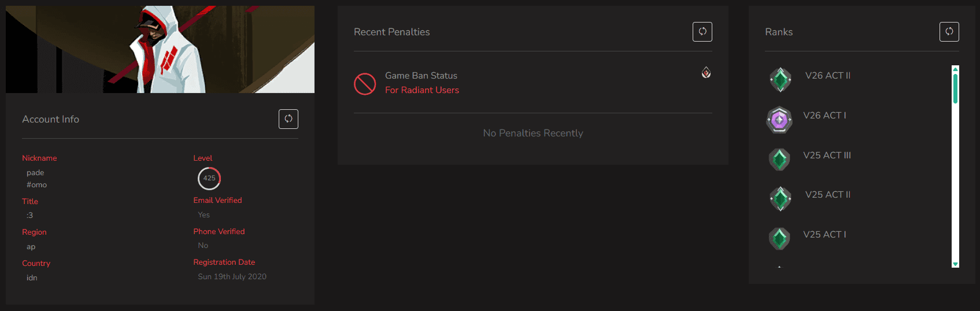
Task: Click the registration date value
Action: [232, 277]
